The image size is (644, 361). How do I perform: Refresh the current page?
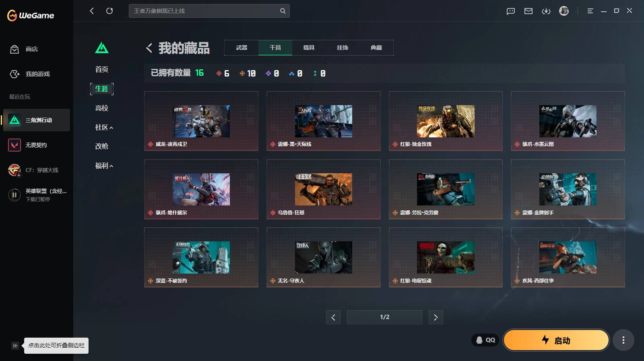coord(109,11)
